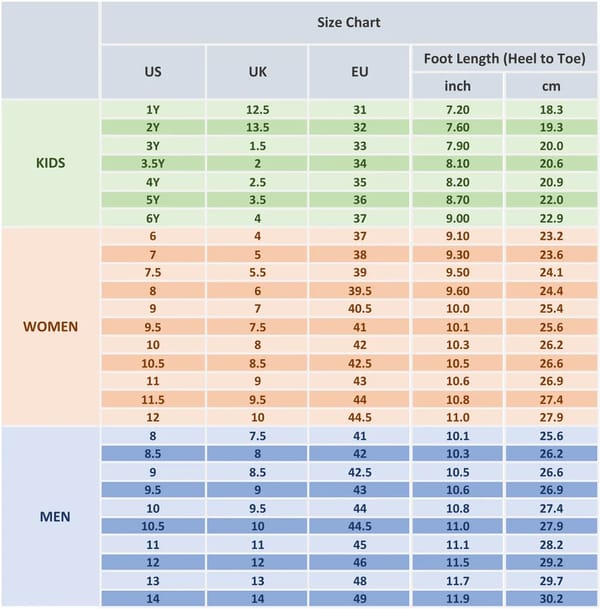Select the 30.2 cm foot length cell
Screen dimensions: 600x609
tap(550, 598)
